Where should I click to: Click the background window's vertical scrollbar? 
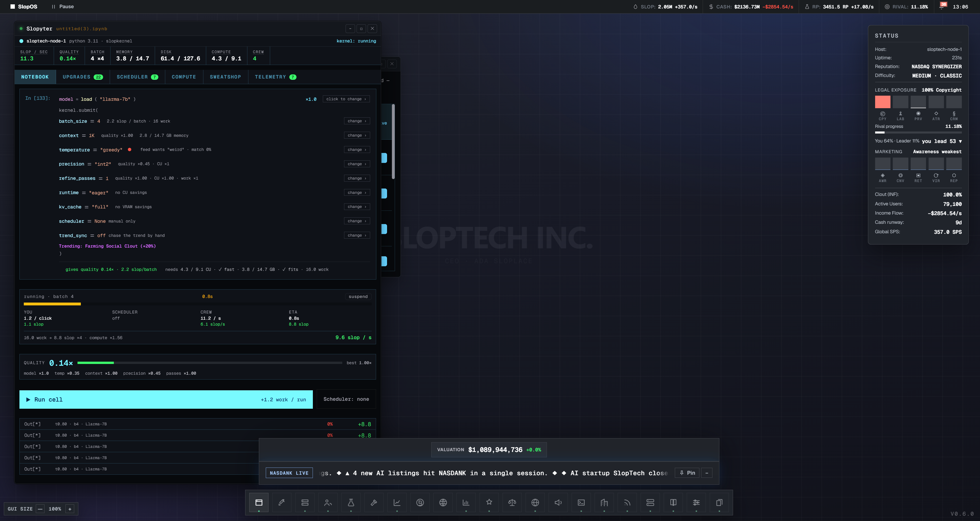point(393,141)
